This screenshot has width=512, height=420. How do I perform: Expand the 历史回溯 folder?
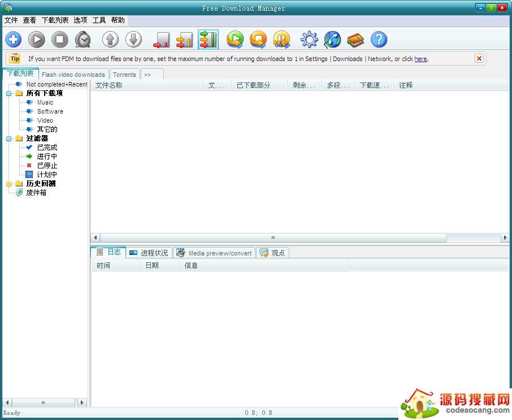(9, 184)
